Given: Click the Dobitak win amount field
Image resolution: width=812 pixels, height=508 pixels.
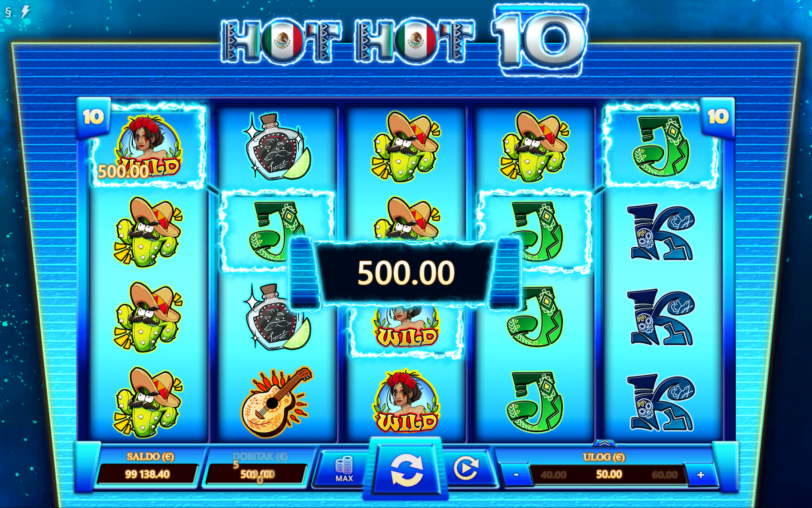Looking at the screenshot, I should coord(257,474).
